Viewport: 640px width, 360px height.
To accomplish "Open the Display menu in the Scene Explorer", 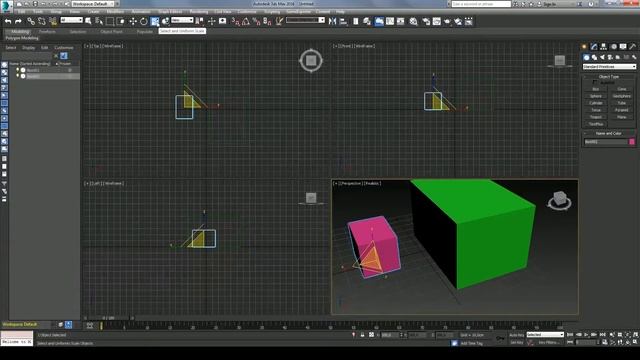I will pyautogui.click(x=29, y=48).
